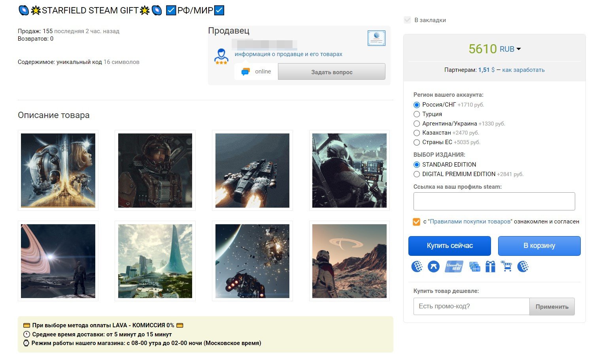Click the round arch-logo payment icon
This screenshot has width=610, height=364.
point(434,266)
